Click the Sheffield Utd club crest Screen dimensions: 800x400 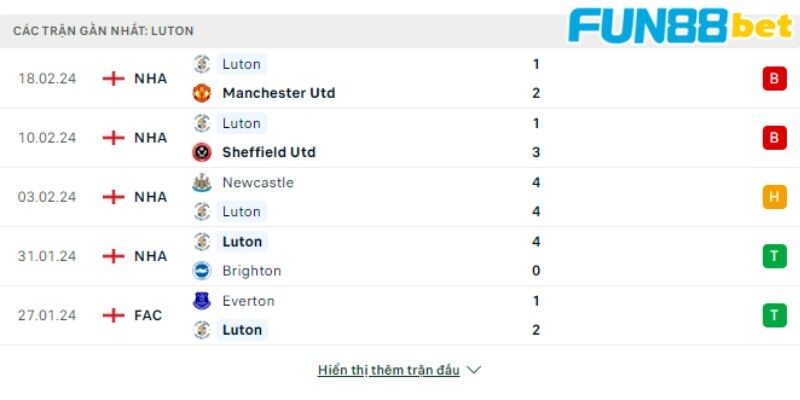click(202, 152)
